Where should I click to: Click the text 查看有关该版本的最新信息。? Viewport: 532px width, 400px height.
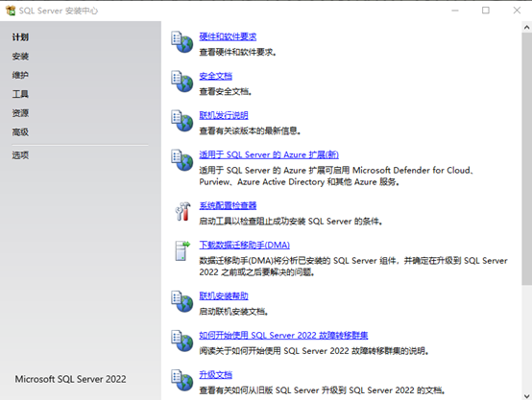(x=250, y=130)
